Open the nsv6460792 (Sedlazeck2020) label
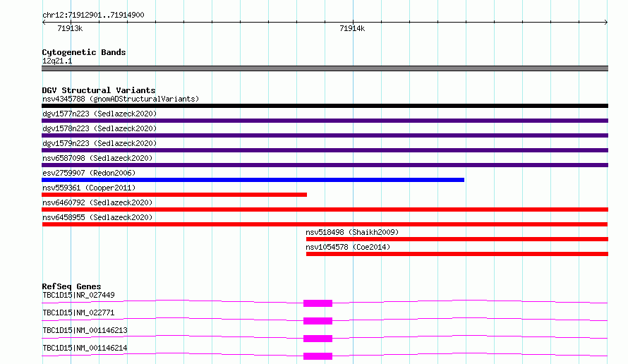The image size is (628, 364). click(x=97, y=202)
